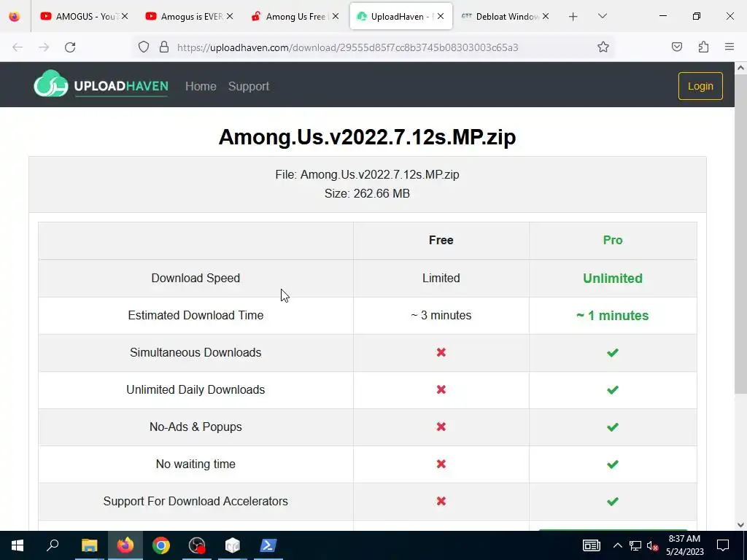Click the Unlimited speed cell

(613, 278)
